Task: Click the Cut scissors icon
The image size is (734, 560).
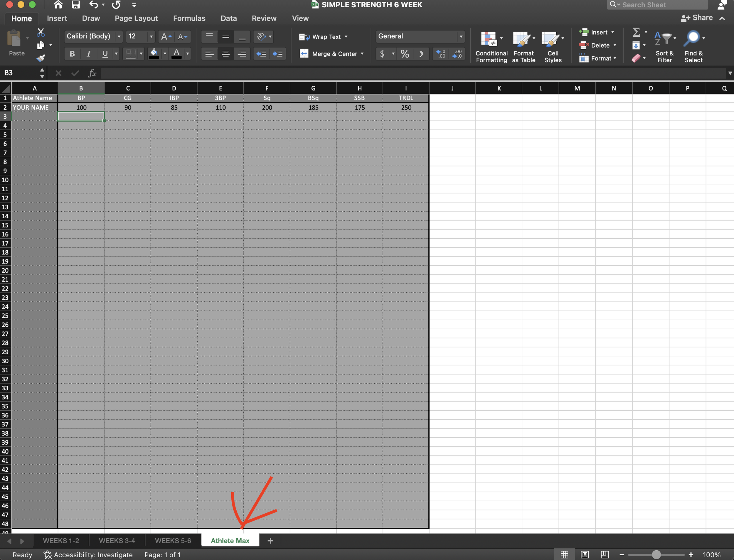Action: (41, 32)
